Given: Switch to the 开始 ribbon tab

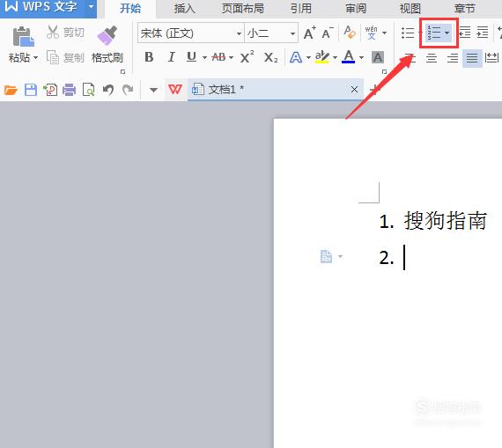Looking at the screenshot, I should [x=130, y=8].
